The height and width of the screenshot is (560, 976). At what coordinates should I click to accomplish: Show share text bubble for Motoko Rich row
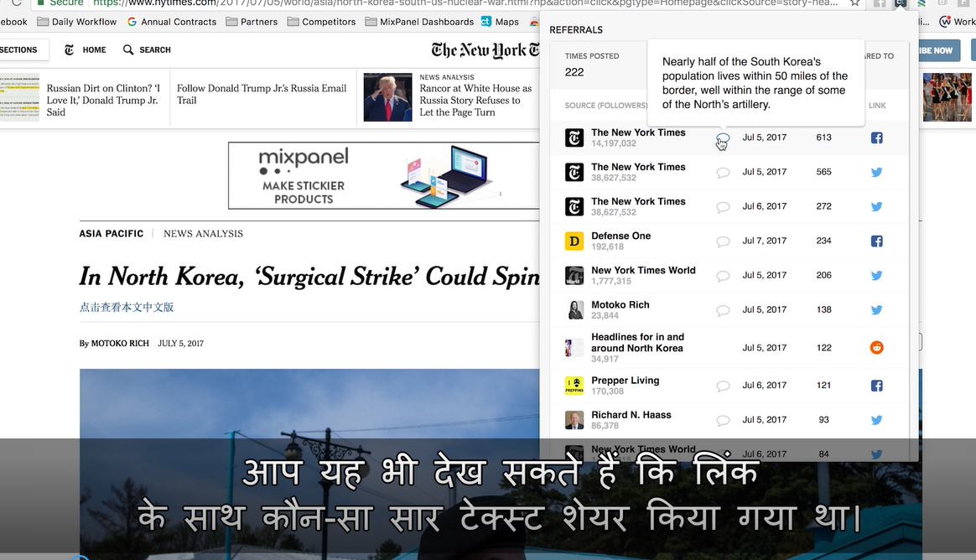click(723, 310)
